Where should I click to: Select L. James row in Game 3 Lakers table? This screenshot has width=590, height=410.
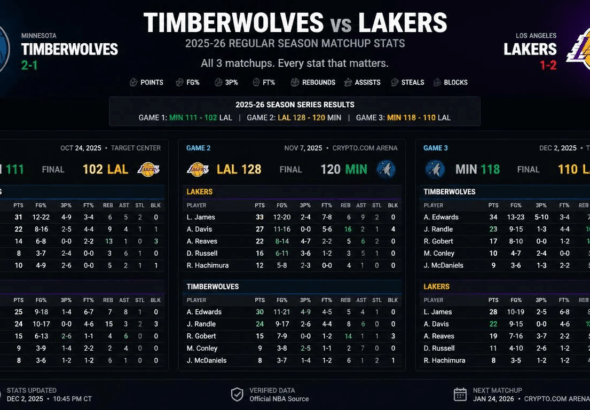[x=505, y=312]
